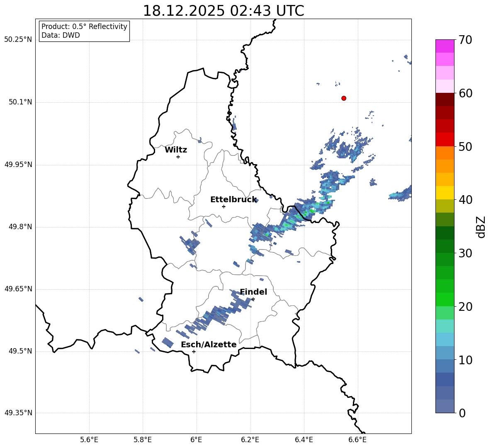Click the bright green colorbar segment just above 20

[x=445, y=299]
